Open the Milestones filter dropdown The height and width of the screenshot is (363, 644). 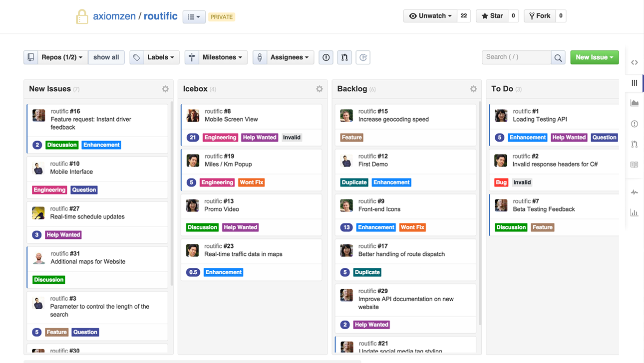[x=222, y=57]
